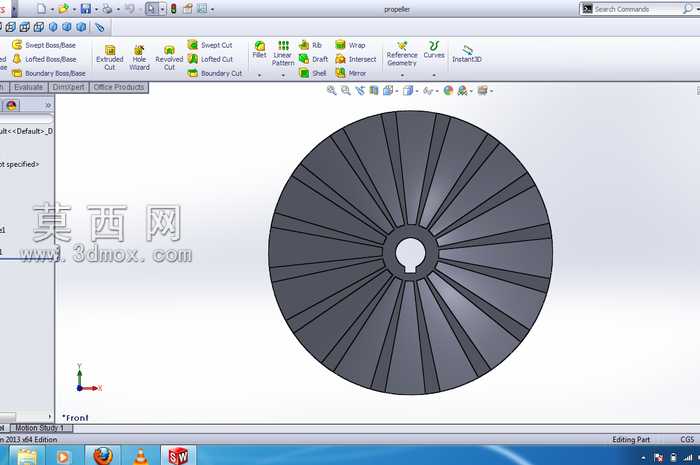The width and height of the screenshot is (700, 465).
Task: Click the New document icon
Action: click(41, 8)
